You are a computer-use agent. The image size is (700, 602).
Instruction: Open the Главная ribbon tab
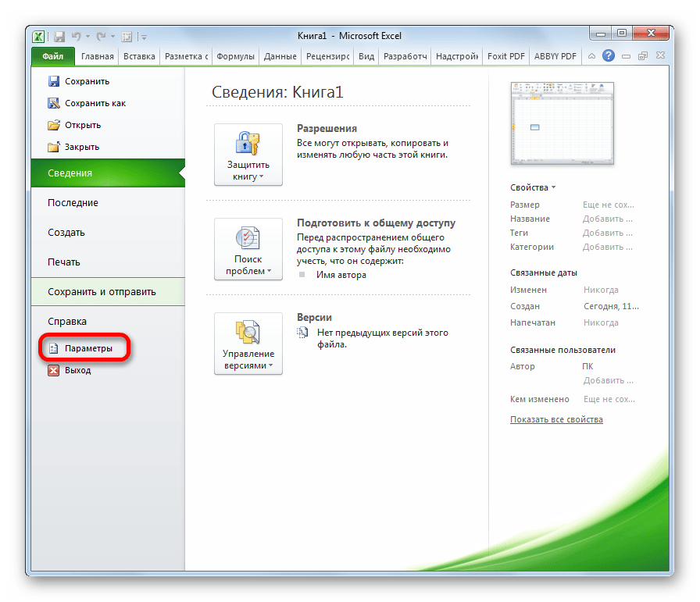pyautogui.click(x=98, y=56)
